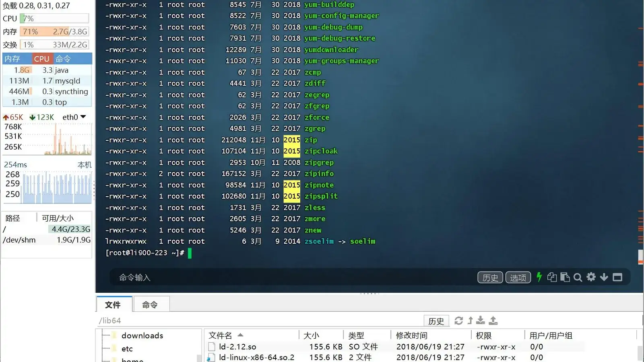The width and height of the screenshot is (644, 362).
Task: Click the zipcloak filename in terminal
Action: point(321,151)
